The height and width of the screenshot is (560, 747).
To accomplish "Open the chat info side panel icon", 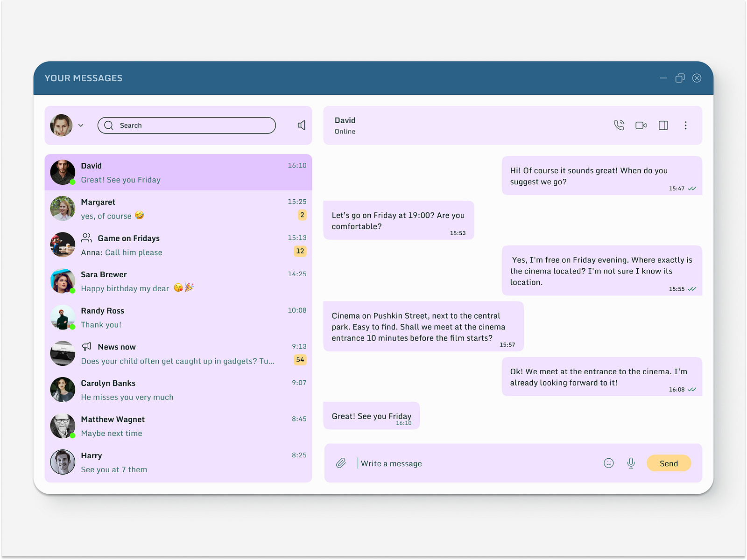I will click(x=663, y=125).
